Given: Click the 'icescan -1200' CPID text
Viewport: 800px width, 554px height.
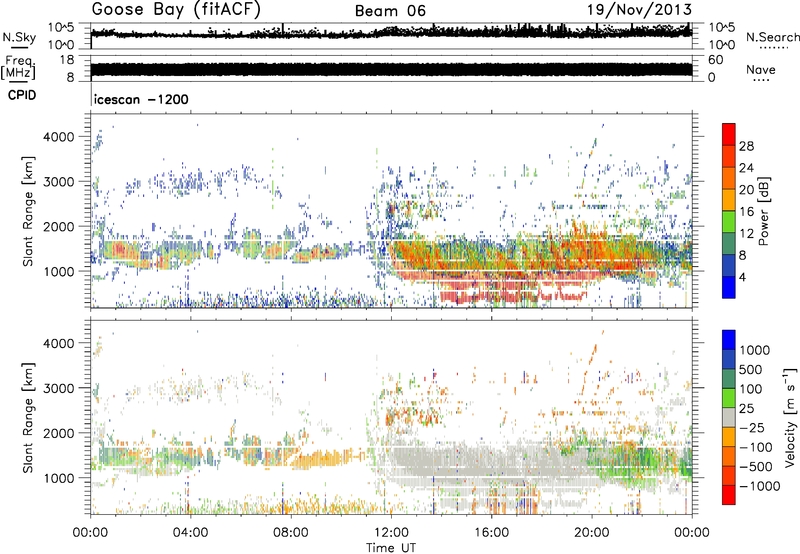Looking at the screenshot, I should (141, 99).
